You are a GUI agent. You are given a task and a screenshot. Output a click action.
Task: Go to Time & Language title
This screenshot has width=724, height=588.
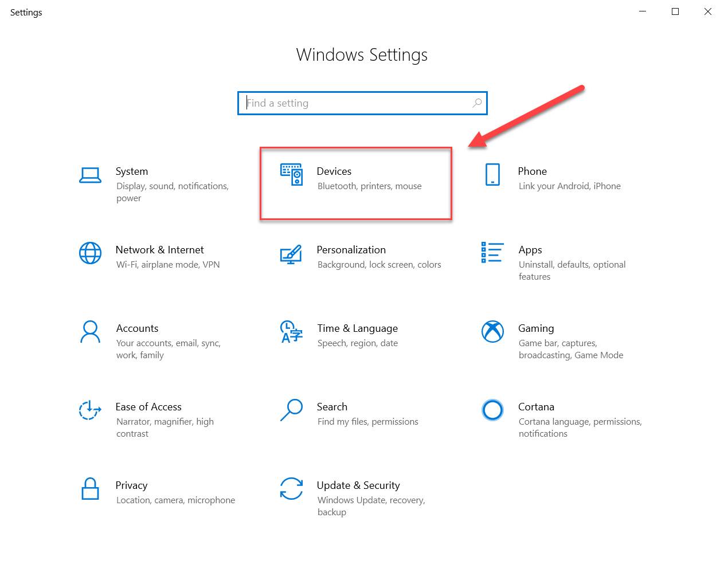pyautogui.click(x=358, y=329)
